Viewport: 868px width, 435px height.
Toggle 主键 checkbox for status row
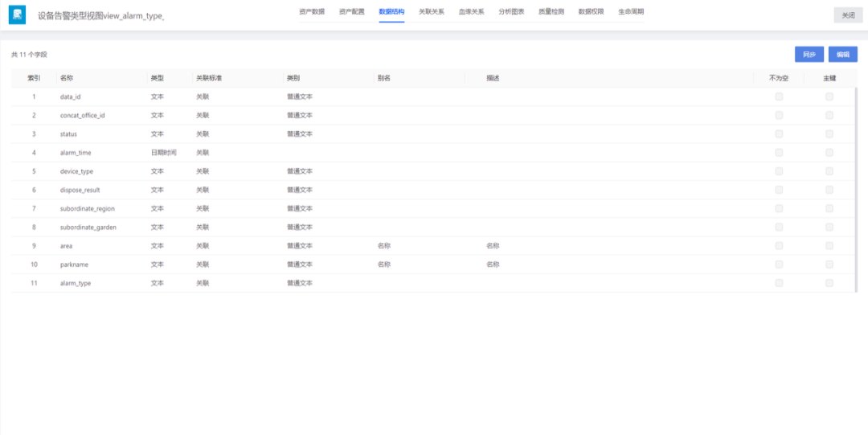pos(829,133)
